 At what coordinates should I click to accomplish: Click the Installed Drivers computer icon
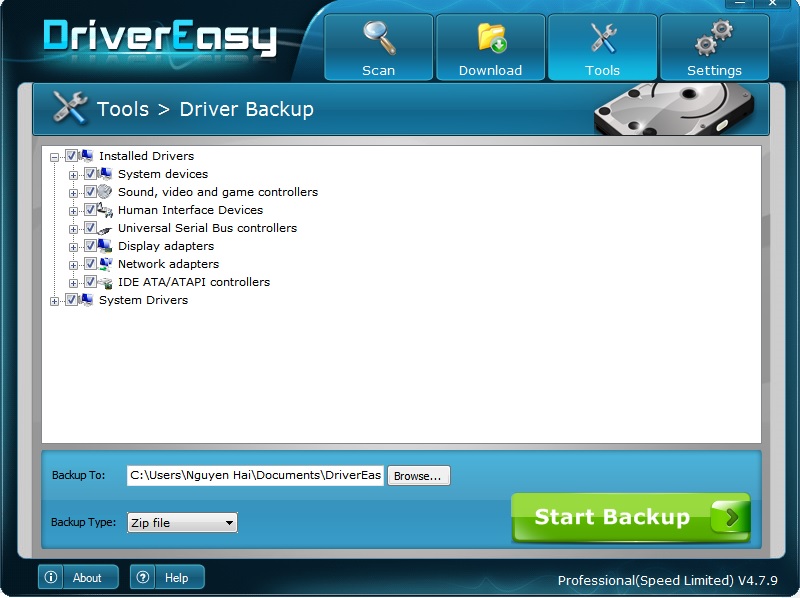pos(86,156)
